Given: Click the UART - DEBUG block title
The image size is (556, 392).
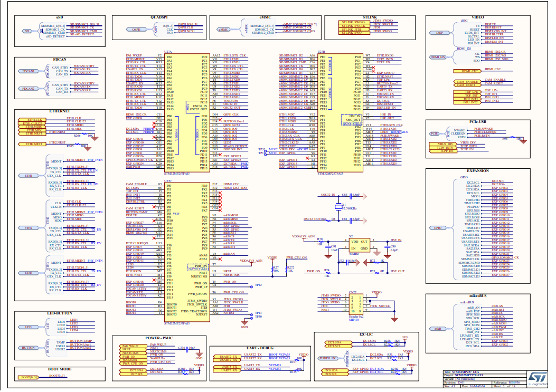Looking at the screenshot, I should [x=260, y=348].
